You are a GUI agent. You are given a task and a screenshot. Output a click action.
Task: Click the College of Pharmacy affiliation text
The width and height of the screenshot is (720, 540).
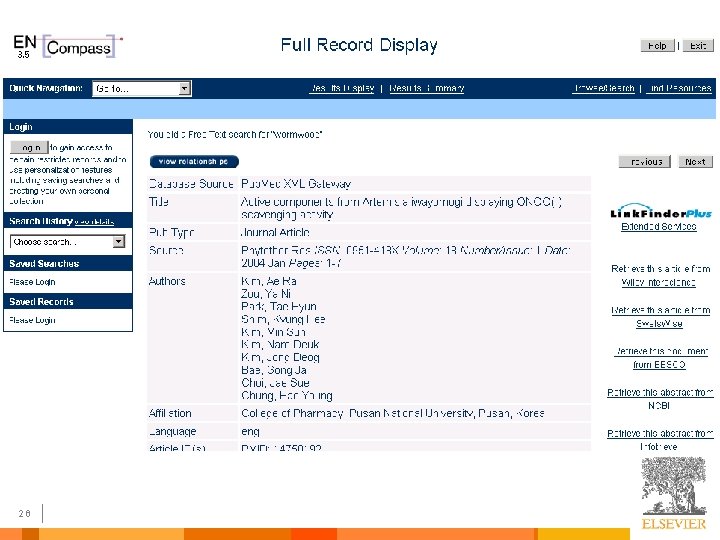pos(393,413)
